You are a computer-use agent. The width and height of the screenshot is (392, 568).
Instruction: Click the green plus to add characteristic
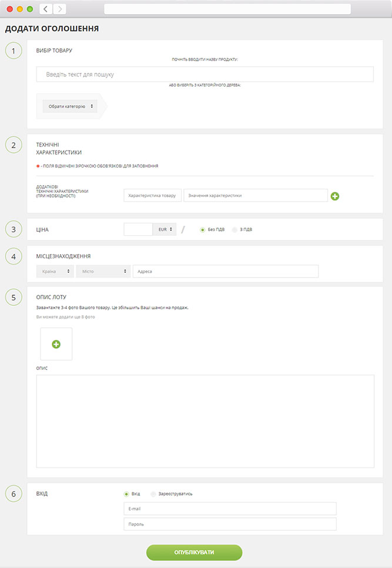point(335,196)
